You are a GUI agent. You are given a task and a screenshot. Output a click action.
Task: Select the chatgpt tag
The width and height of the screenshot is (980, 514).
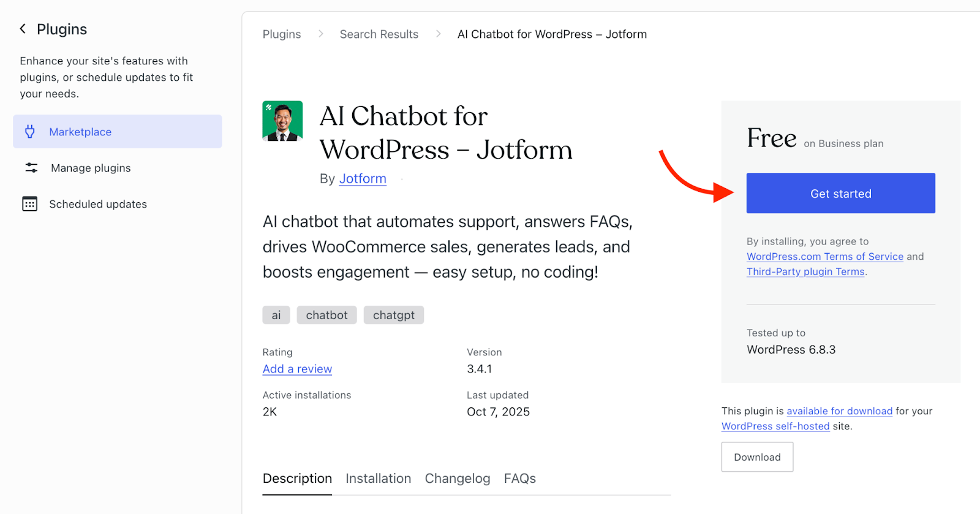394,315
